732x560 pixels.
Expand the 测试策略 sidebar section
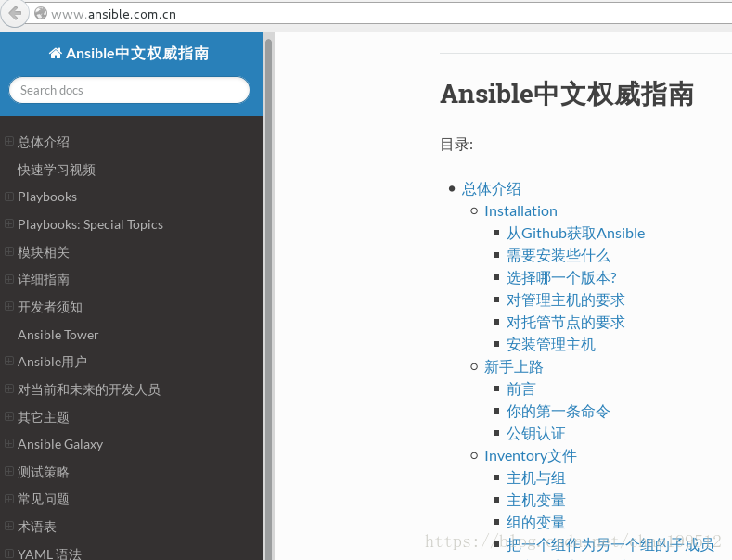tap(9, 471)
